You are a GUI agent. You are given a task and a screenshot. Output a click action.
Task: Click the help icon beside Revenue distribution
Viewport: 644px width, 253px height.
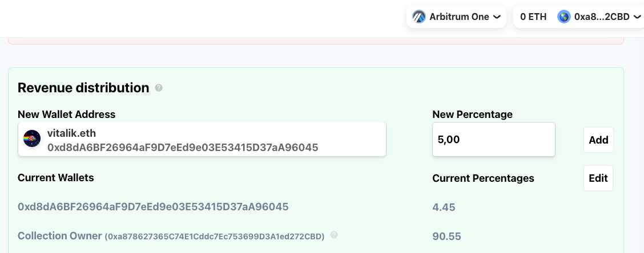[159, 88]
